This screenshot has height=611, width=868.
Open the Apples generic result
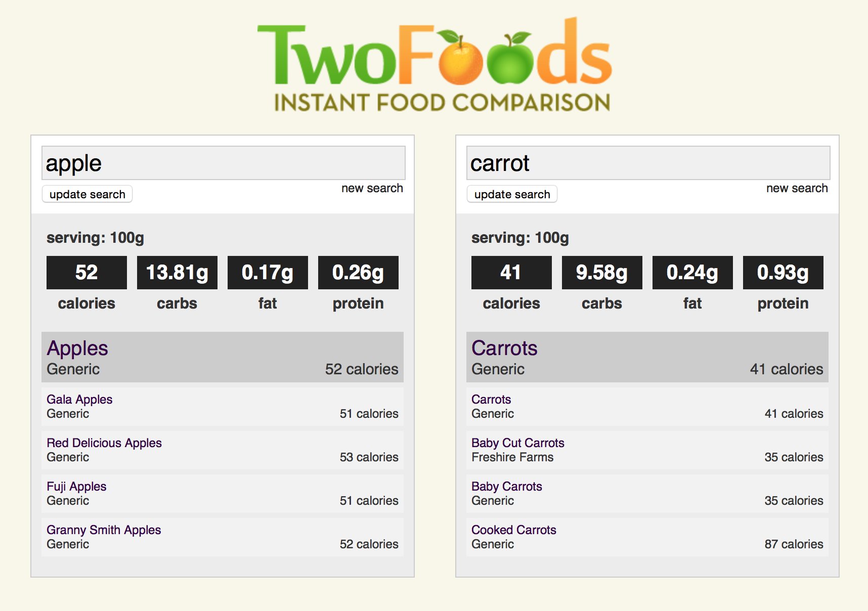click(77, 348)
